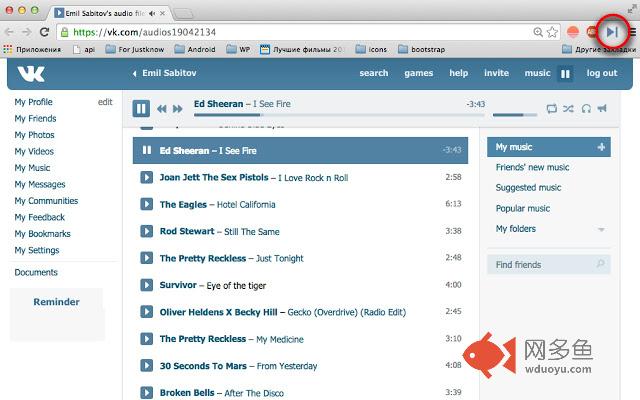Viewport: 640px width, 400px height.
Task: Open games in the header
Action: 418,73
